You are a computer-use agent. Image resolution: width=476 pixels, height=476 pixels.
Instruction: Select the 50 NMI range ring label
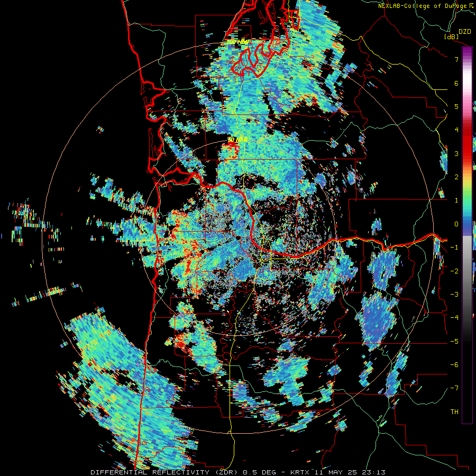(237, 140)
